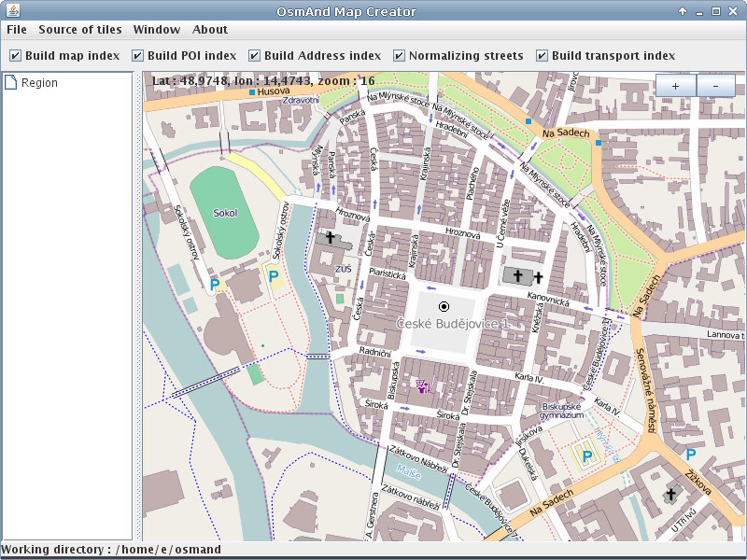Click the church cross icon near Piaristická
Screen dimensions: 747x560
click(x=330, y=237)
